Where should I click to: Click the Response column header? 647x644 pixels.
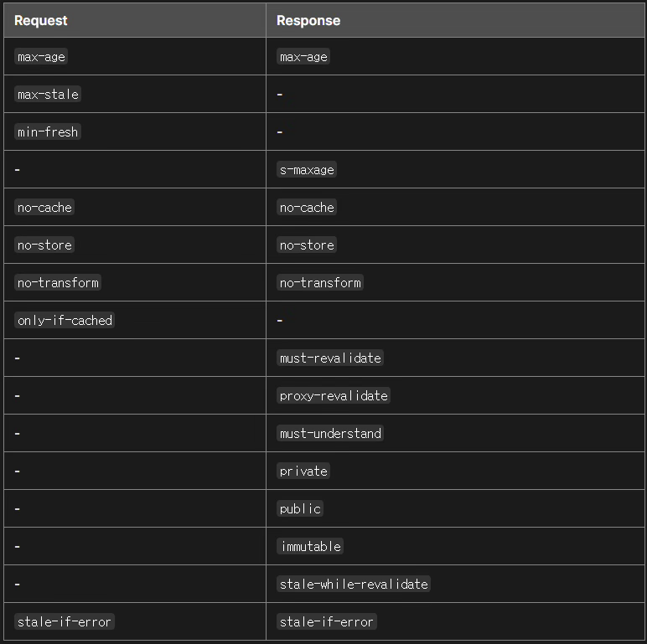tap(308, 21)
